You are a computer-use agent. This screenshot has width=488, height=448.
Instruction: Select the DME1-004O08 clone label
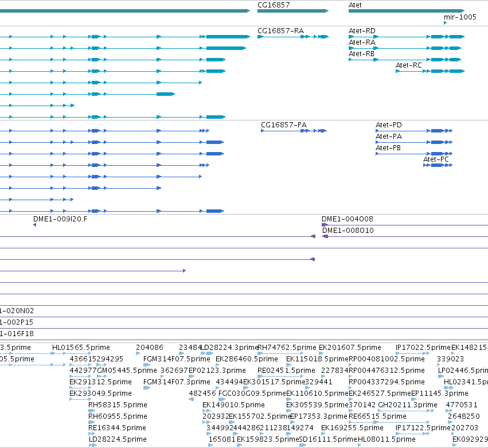pos(348,219)
